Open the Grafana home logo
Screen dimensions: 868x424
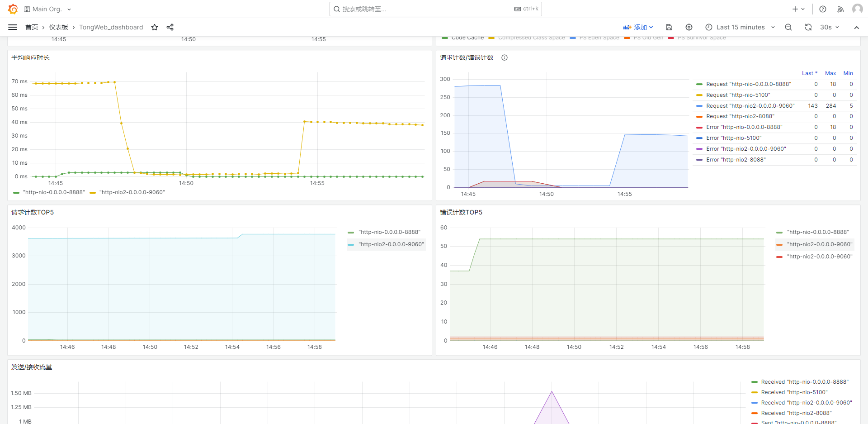pyautogui.click(x=13, y=9)
